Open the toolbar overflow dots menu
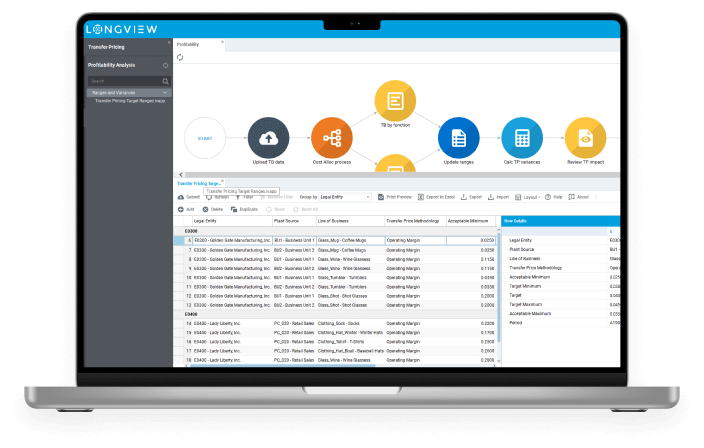This screenshot has height=448, width=704. [596, 197]
